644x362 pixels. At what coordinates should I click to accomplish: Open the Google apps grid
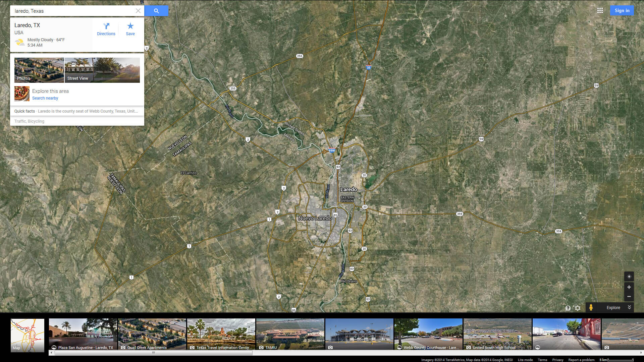[x=600, y=10]
